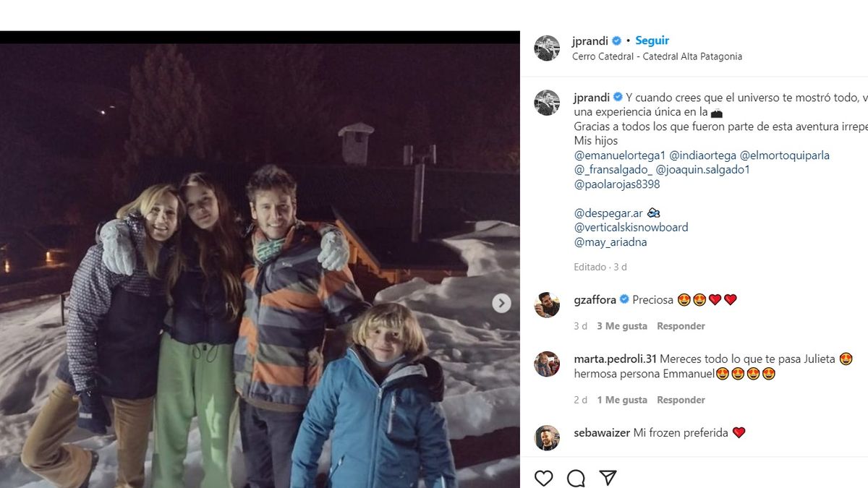The image size is (868, 488).
Task: Open @indiaortega mention
Action: pos(703,155)
